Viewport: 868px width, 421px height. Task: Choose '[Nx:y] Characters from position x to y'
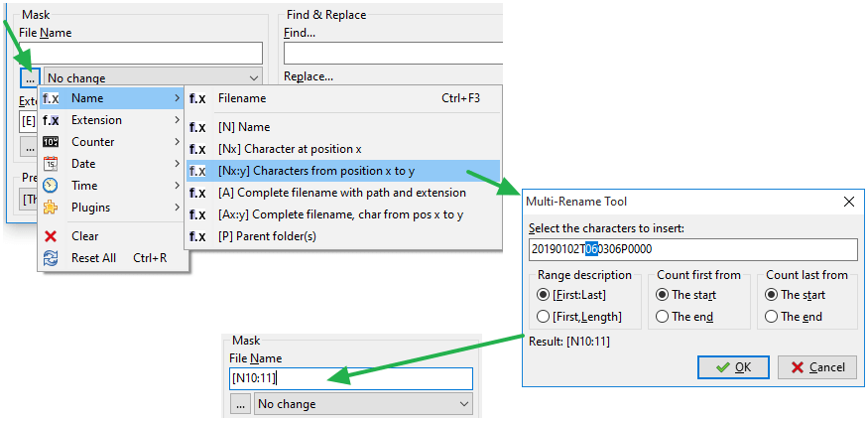tap(315, 171)
